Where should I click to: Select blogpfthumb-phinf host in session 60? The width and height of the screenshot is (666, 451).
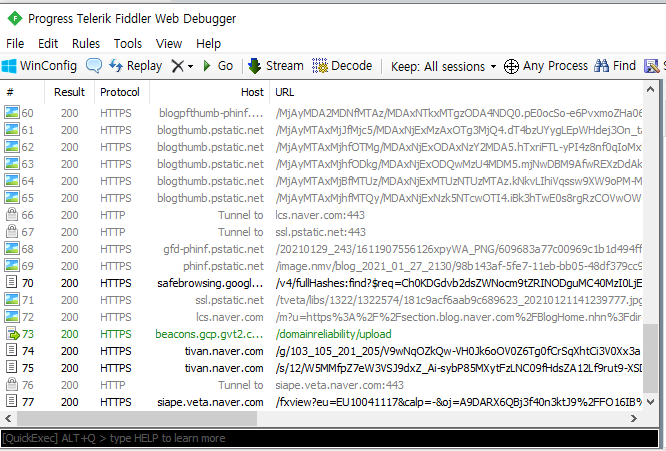(x=211, y=113)
